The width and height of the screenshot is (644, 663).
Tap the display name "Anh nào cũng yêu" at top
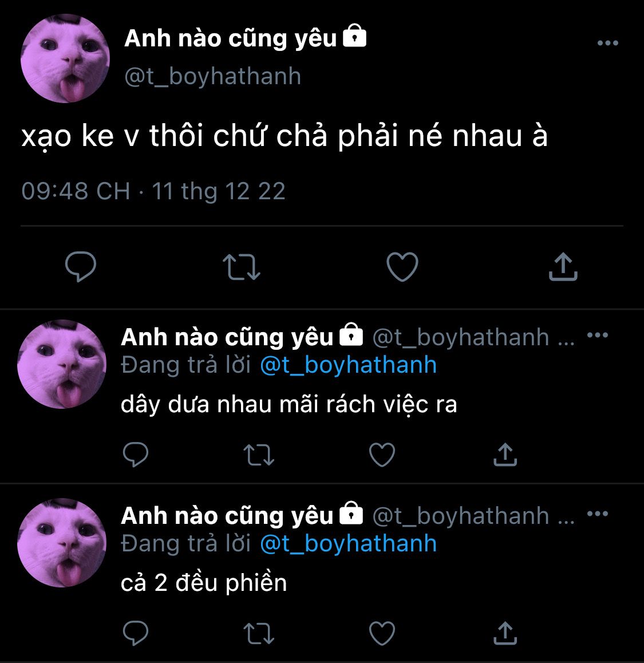(x=231, y=38)
